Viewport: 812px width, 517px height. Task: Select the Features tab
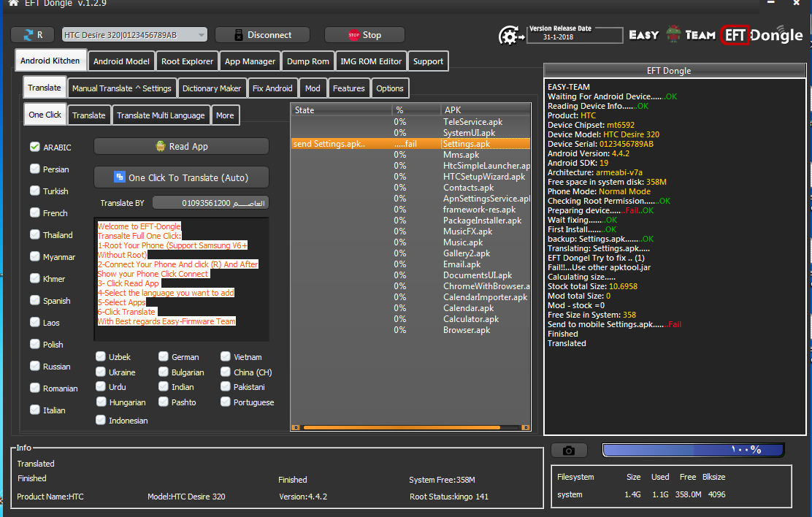click(349, 88)
